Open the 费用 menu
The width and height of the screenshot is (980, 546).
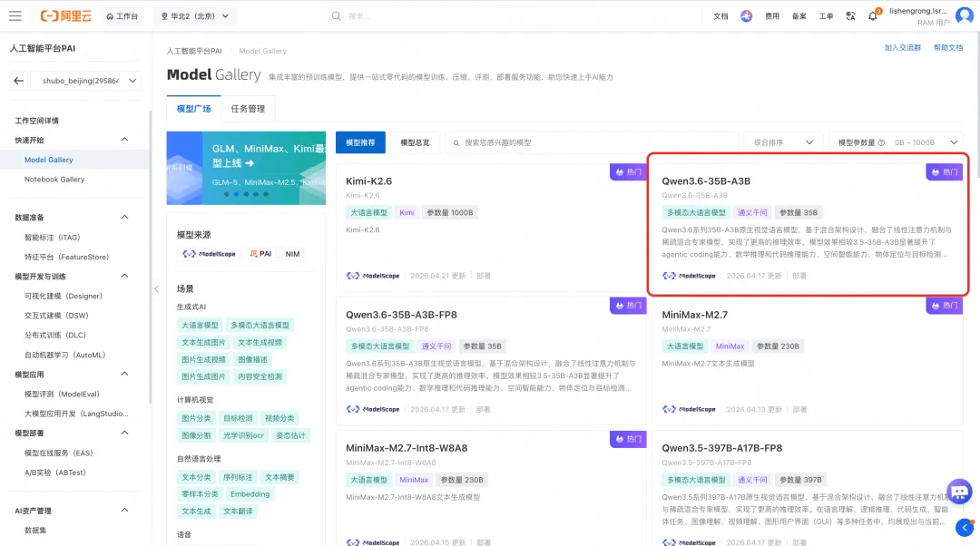[772, 16]
